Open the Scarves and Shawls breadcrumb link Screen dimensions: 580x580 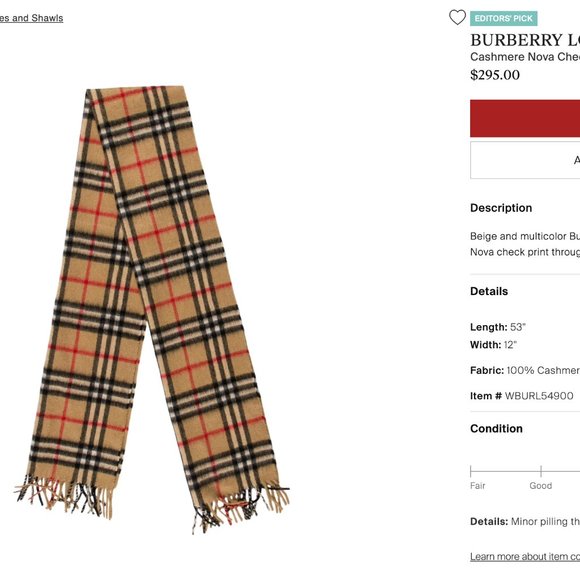tap(31, 18)
